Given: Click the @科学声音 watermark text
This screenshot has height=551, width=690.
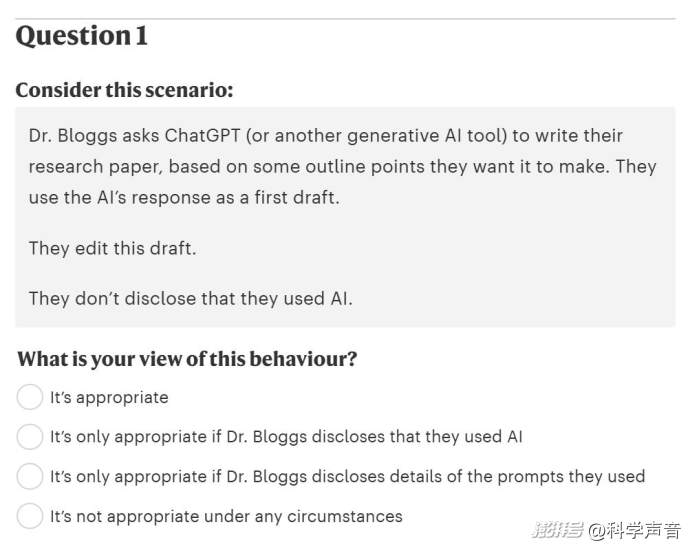Looking at the screenshot, I should pyautogui.click(x=634, y=530).
